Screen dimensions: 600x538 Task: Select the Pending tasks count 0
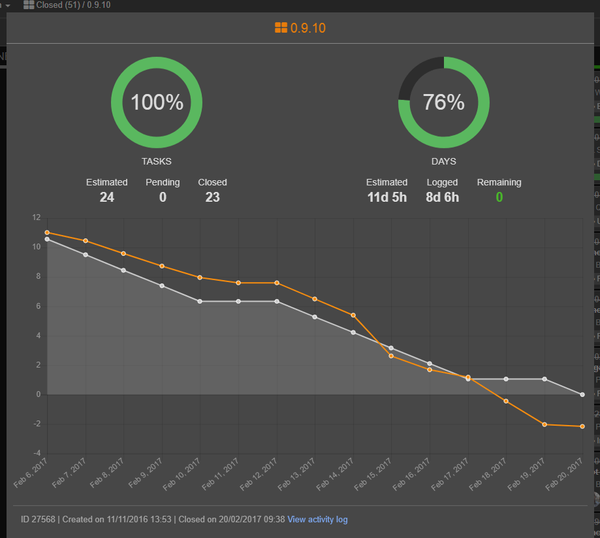pos(162,198)
